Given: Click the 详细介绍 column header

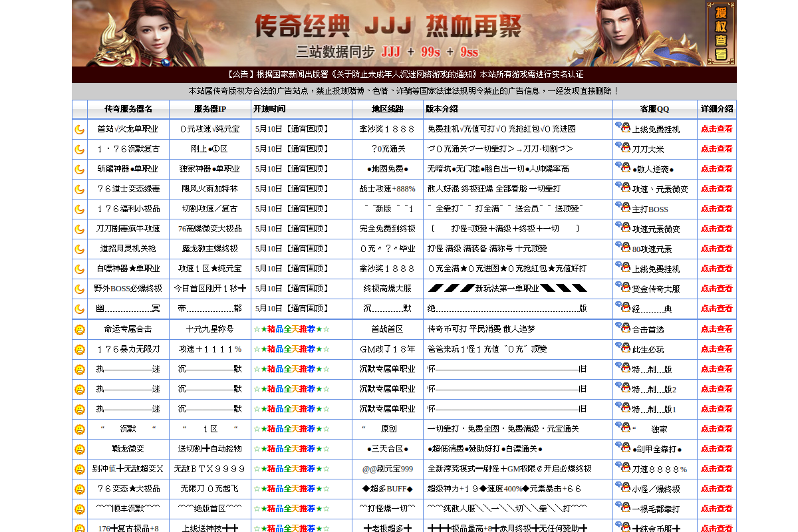Looking at the screenshot, I should [x=717, y=109].
